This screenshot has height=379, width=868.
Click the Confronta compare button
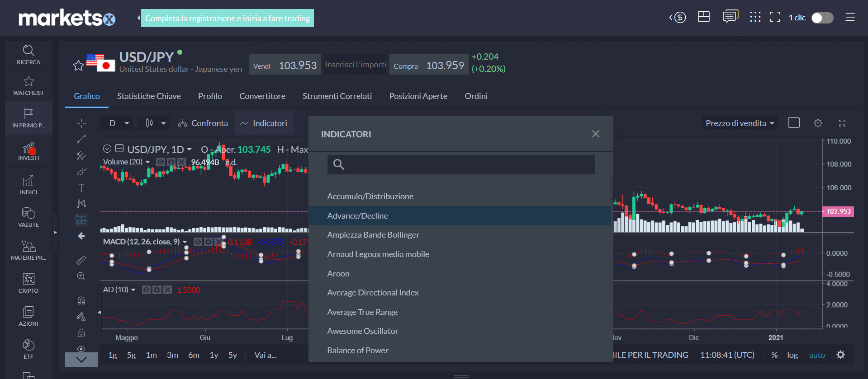[x=203, y=123]
